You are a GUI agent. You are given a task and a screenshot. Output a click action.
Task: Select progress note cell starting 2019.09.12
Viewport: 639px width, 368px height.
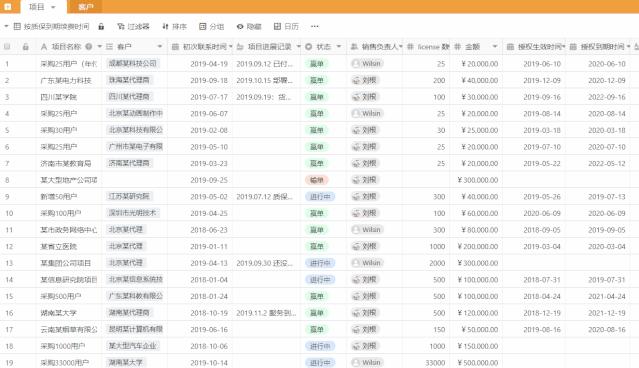267,64
